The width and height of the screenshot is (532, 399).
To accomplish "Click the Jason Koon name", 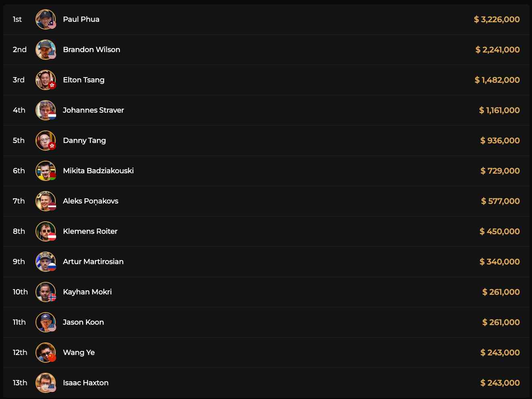I will point(83,322).
